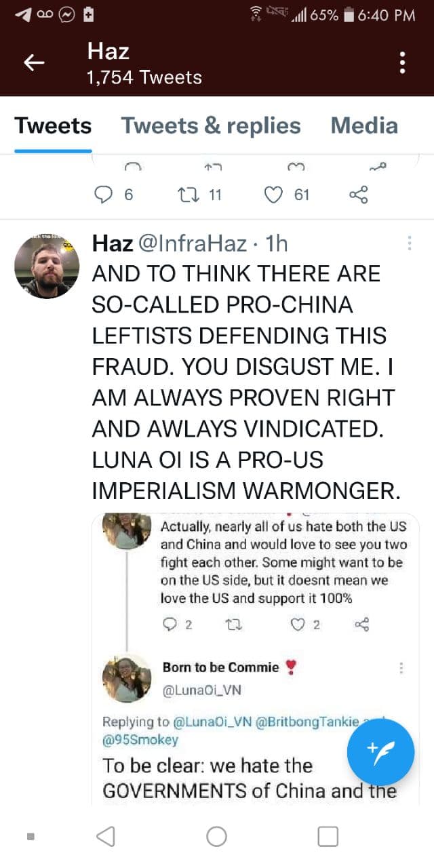Tap the back arrow beside Haz
Image resolution: width=434 pixels, height=868 pixels.
point(34,63)
